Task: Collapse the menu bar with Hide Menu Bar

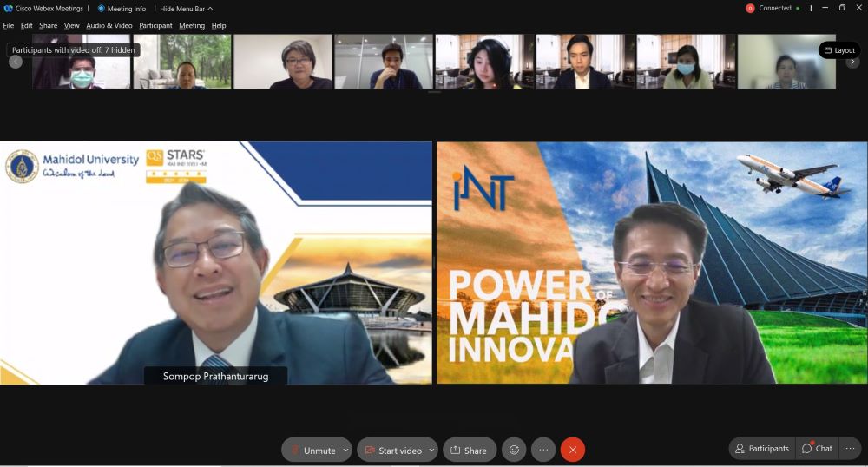Action: pos(186,9)
